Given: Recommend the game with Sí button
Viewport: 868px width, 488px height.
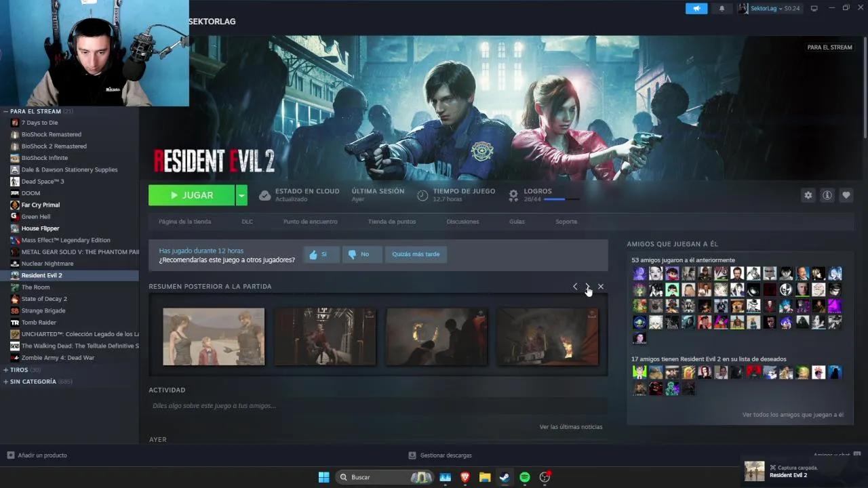Looking at the screenshot, I should (x=321, y=254).
